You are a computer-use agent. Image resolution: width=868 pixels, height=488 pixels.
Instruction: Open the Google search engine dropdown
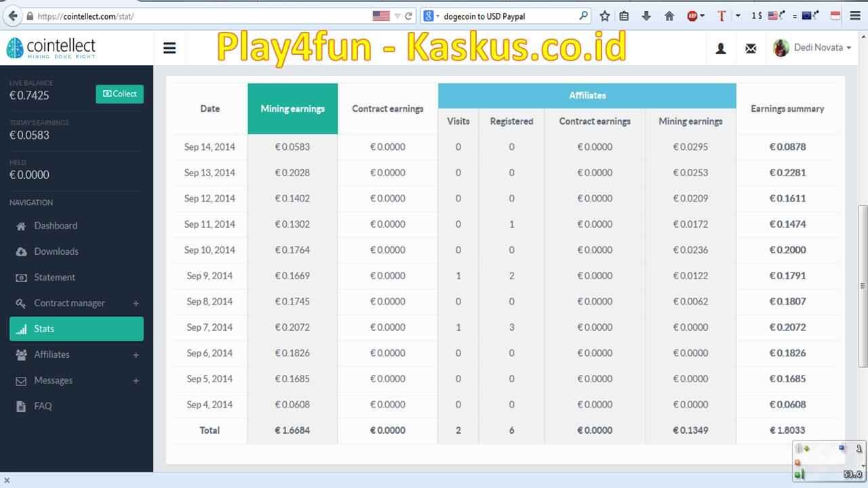431,16
